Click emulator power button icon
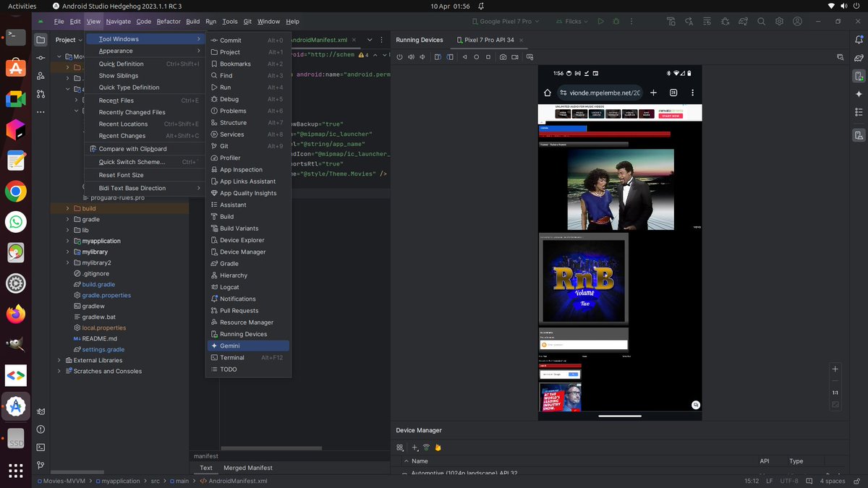 399,56
